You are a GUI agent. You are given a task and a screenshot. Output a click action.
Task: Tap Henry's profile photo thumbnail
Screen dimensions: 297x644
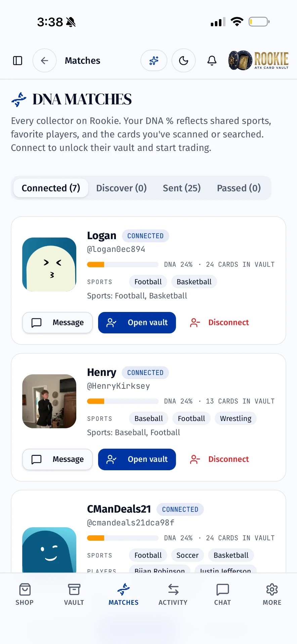[49, 401]
